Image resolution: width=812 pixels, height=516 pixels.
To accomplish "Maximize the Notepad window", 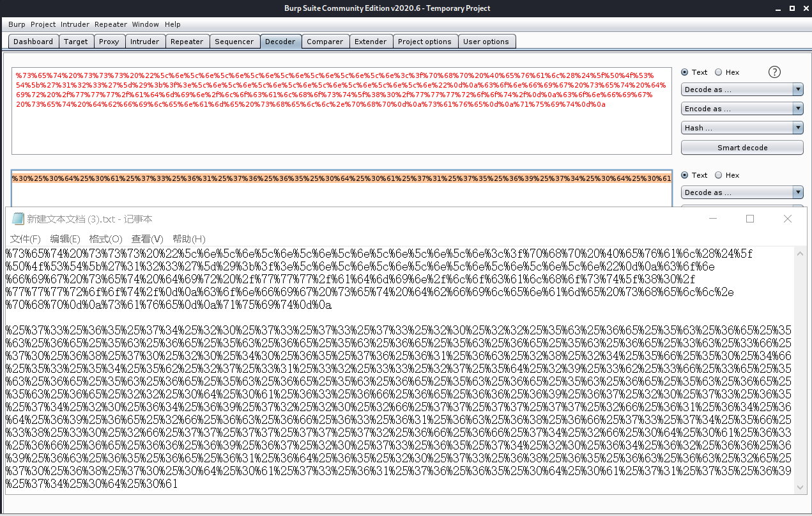I will (750, 219).
